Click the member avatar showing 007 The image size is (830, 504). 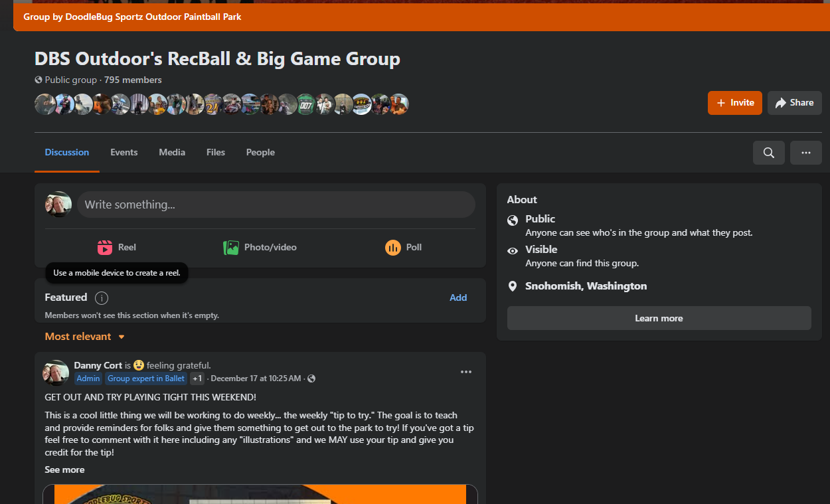point(305,104)
